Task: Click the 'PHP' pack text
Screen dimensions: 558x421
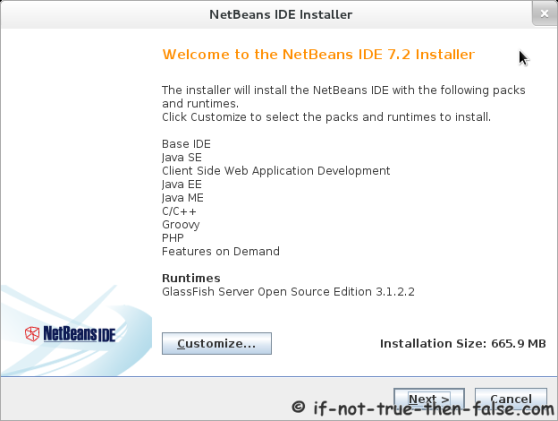Action: pos(173,238)
